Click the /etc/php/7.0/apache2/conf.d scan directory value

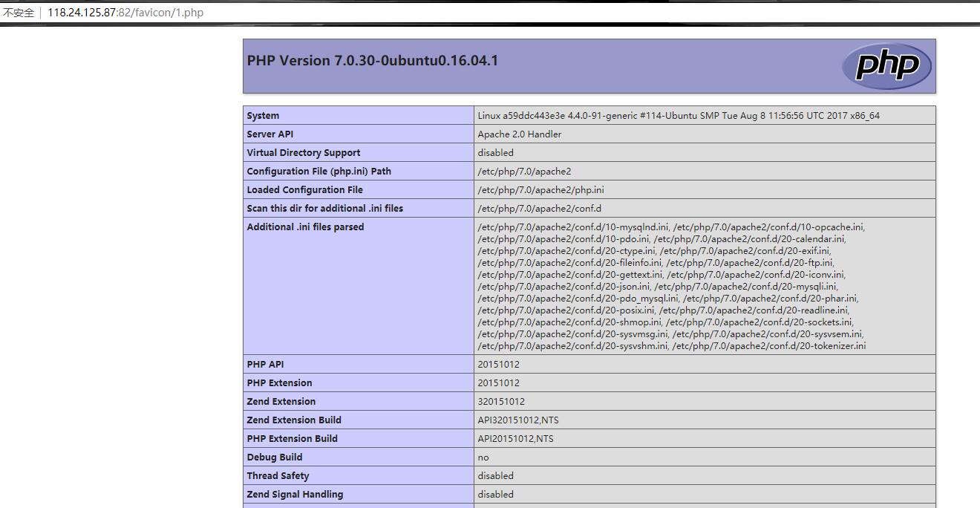(x=539, y=209)
